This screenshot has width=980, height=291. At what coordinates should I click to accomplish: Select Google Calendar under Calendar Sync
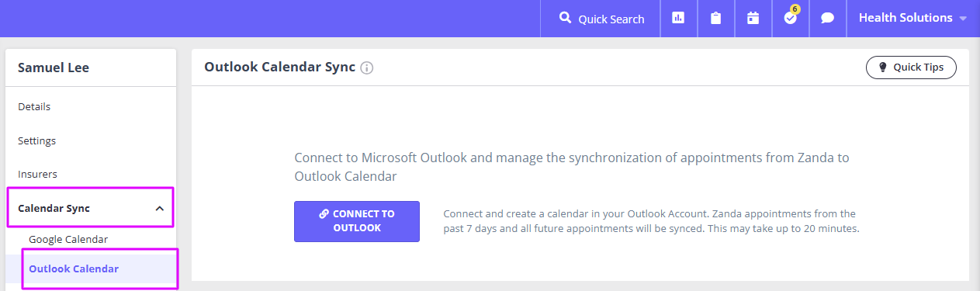pos(68,239)
